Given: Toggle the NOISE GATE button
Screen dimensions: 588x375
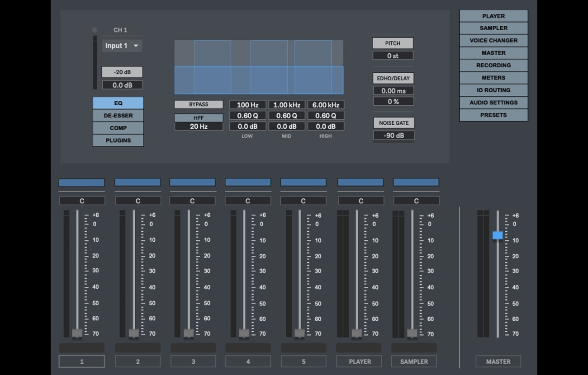Looking at the screenshot, I should tap(394, 123).
